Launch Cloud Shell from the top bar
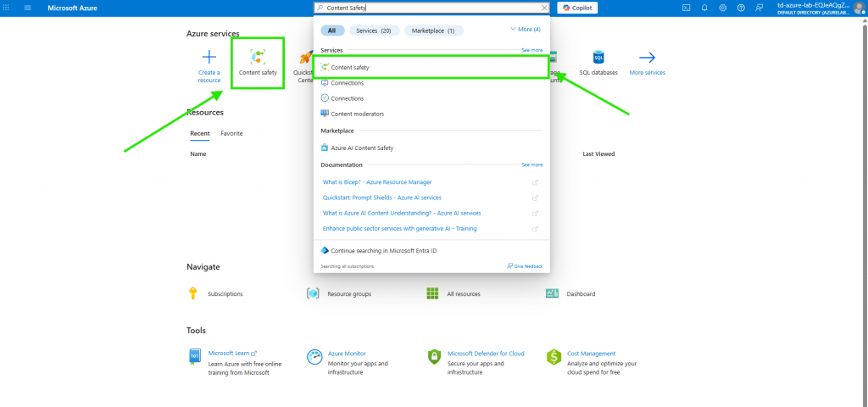Screen dimensions: 868x407 pyautogui.click(x=686, y=8)
